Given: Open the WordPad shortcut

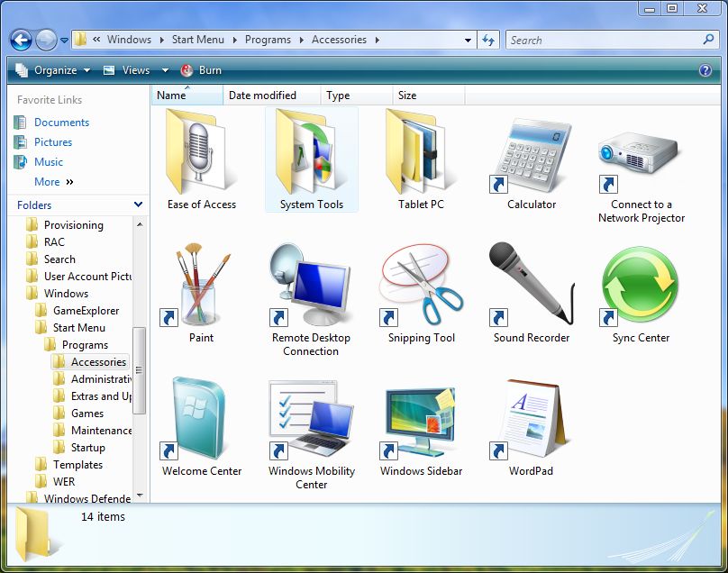Looking at the screenshot, I should click(532, 427).
